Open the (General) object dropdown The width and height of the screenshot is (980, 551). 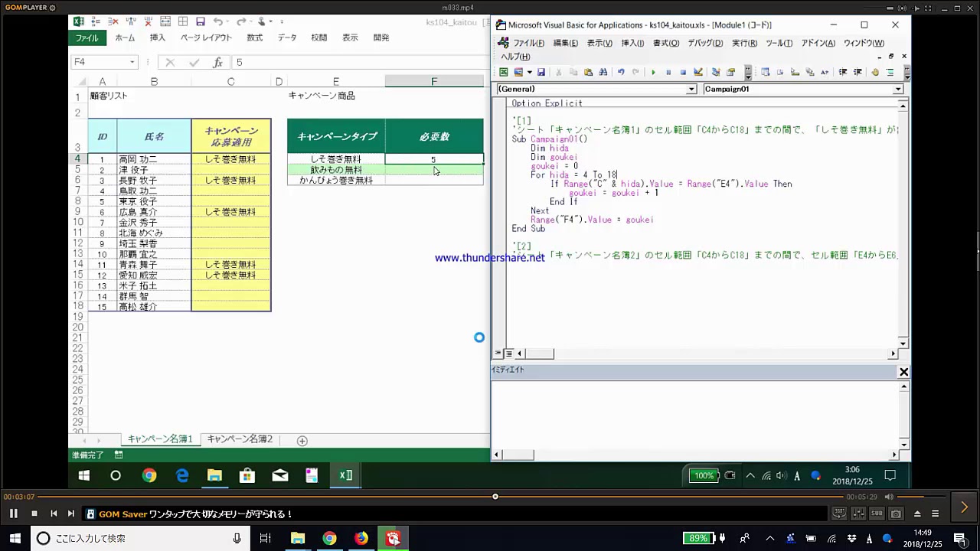[x=691, y=89]
